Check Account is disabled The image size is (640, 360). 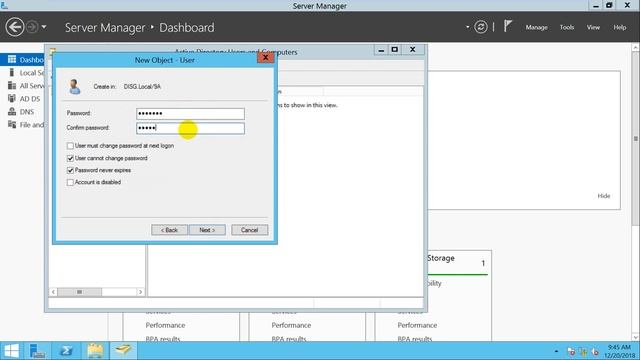(x=70, y=182)
